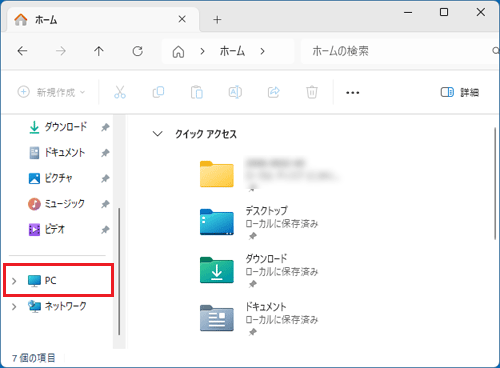Click the search magnifier icon

496,51
